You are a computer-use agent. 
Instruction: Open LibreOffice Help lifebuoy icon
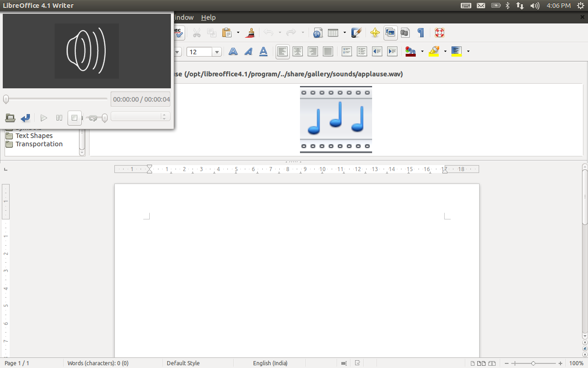[440, 33]
